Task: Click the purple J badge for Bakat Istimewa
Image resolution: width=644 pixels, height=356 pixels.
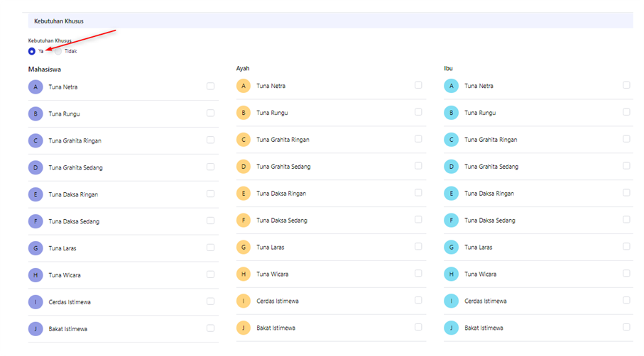Action: (x=36, y=329)
